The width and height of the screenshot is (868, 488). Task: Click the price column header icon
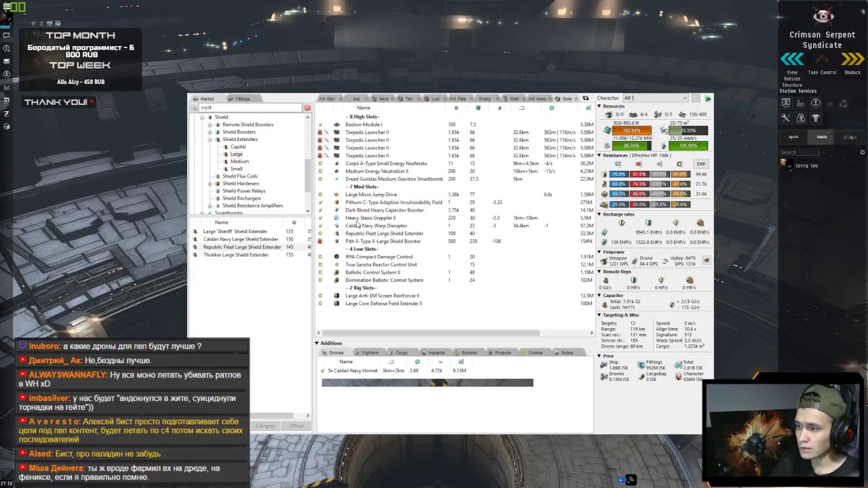pyautogui.click(x=588, y=108)
